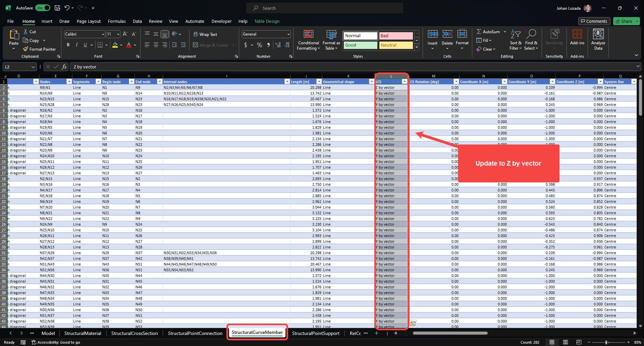Toggle the AutoSave switch
644x346 pixels.
(x=43, y=8)
